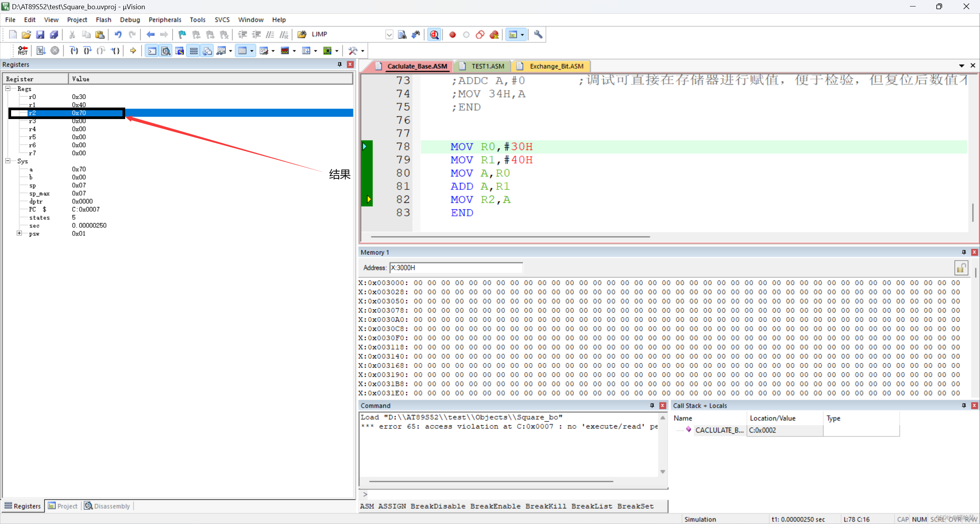
Task: Open the Peripherals menu
Action: click(165, 20)
